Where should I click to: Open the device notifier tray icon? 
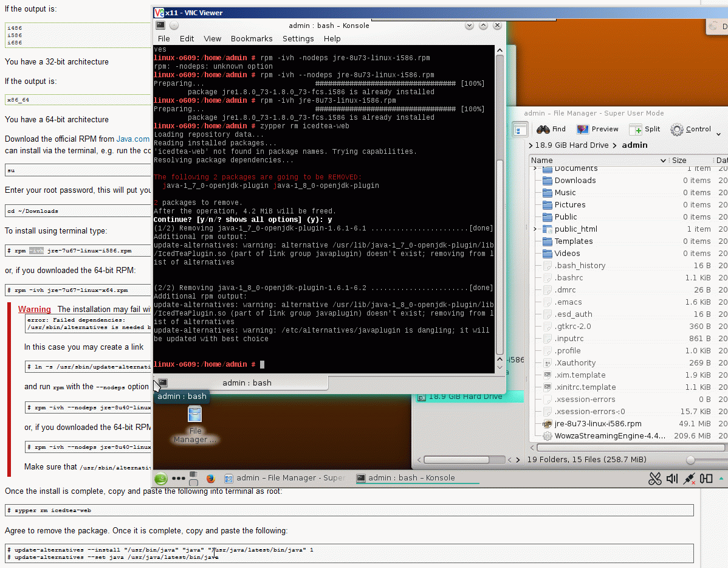(706, 478)
